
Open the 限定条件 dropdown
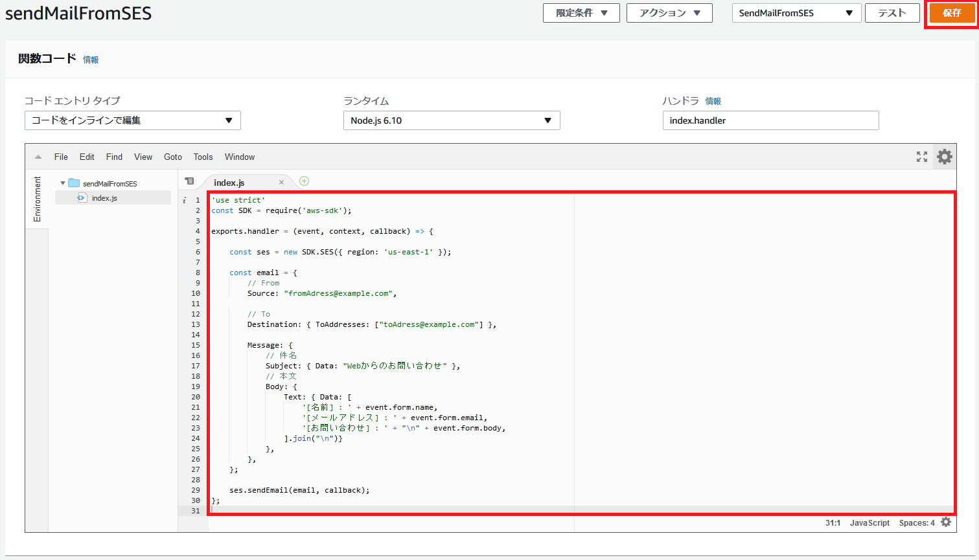tap(581, 12)
